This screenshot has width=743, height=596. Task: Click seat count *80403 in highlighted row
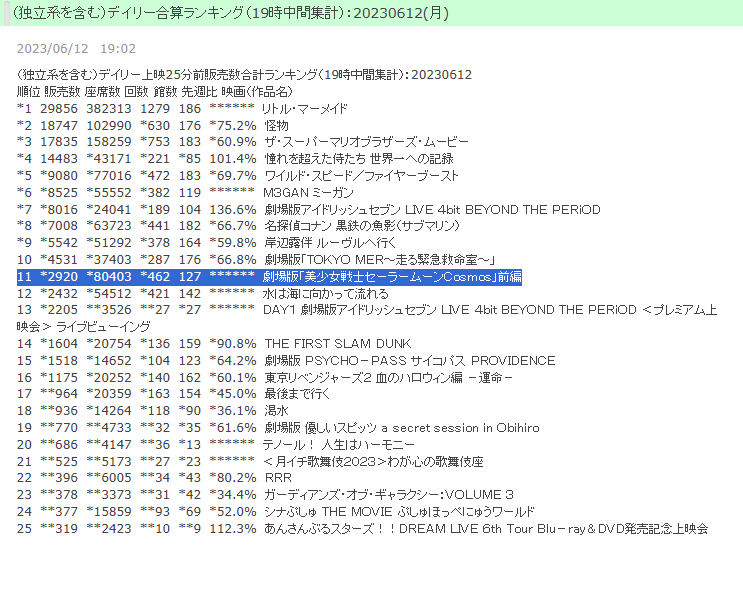click(x=109, y=277)
